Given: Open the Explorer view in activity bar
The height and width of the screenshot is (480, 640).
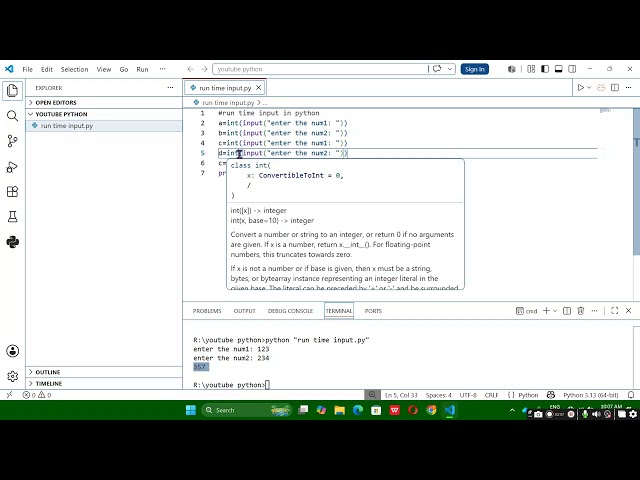Looking at the screenshot, I should point(12,91).
